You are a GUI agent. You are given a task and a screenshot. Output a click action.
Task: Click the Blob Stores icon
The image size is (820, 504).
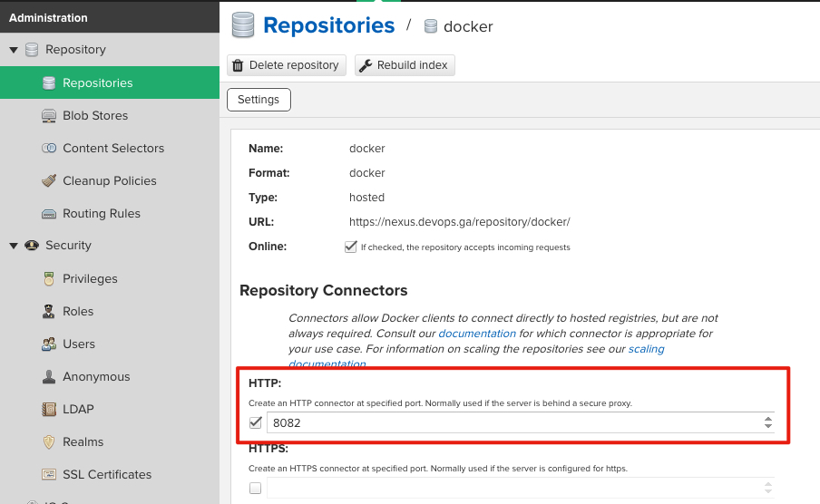coord(49,115)
